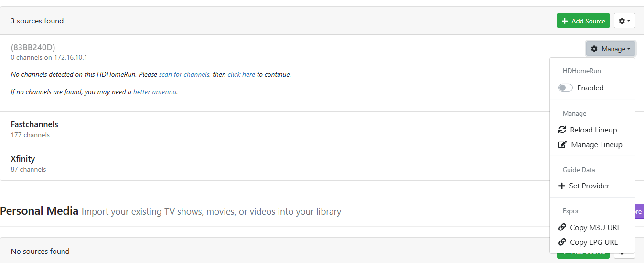
Task: Follow the 'click here' link to continue
Action: click(x=241, y=75)
